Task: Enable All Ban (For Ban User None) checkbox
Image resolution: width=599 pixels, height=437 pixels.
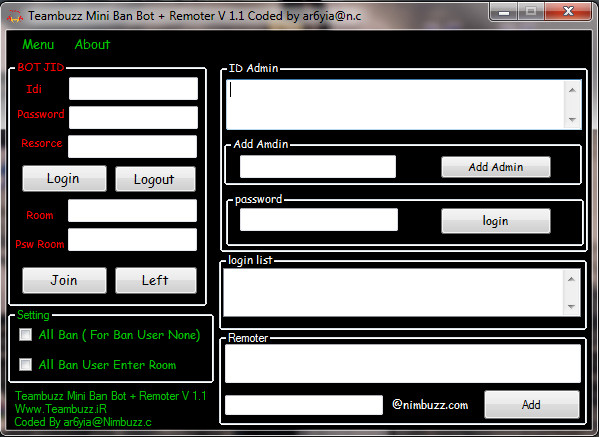Action: coord(26,335)
